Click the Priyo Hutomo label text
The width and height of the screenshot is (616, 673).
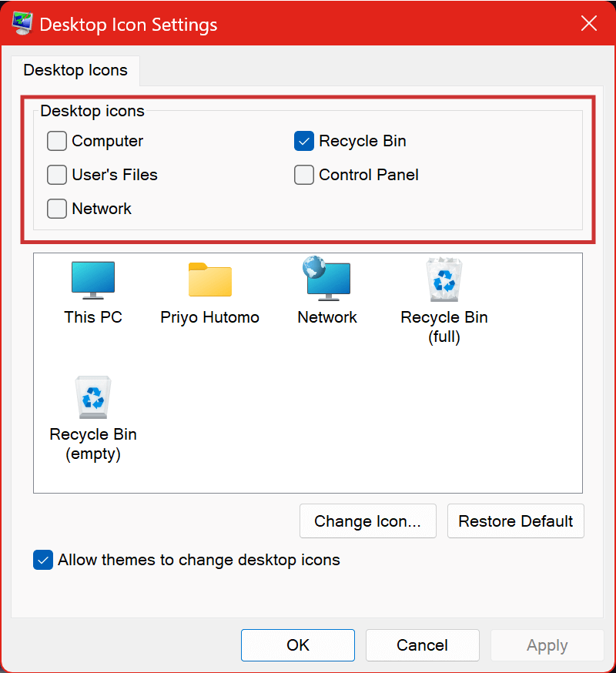coord(210,317)
